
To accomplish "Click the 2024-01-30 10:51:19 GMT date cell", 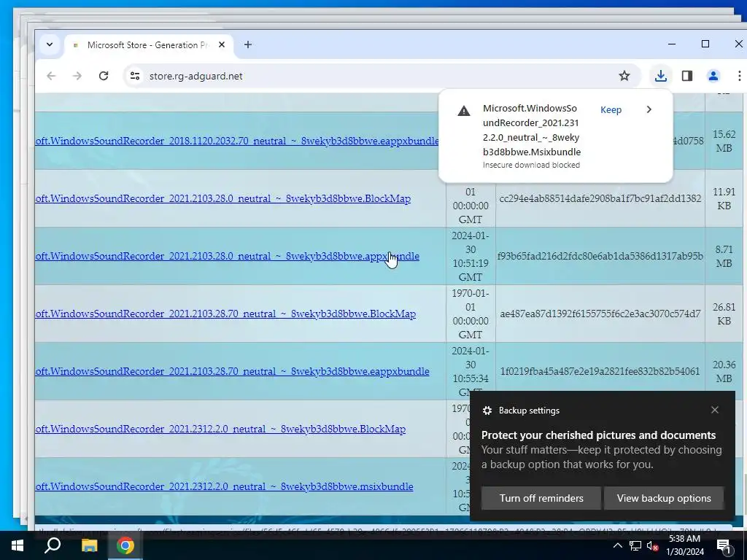I will (471, 256).
